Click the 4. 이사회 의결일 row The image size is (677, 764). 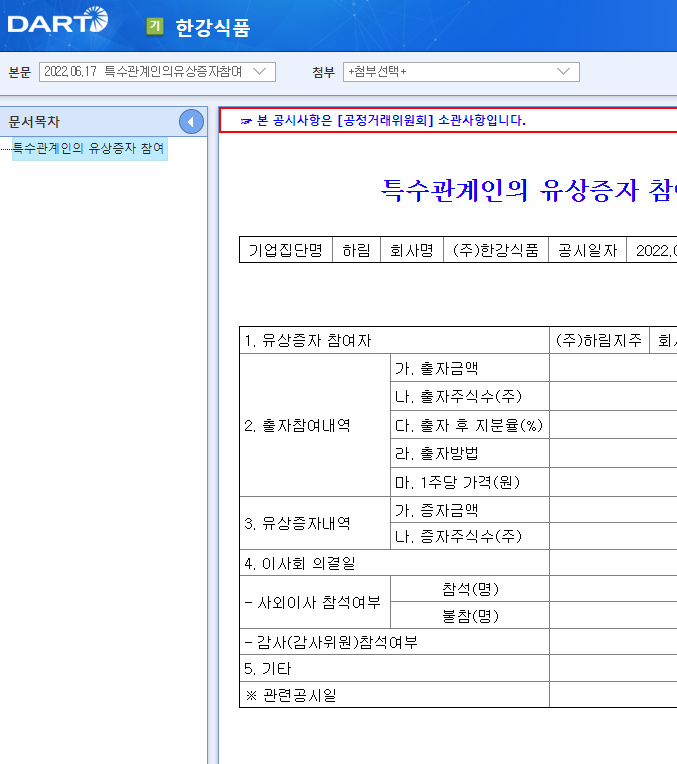[394, 563]
